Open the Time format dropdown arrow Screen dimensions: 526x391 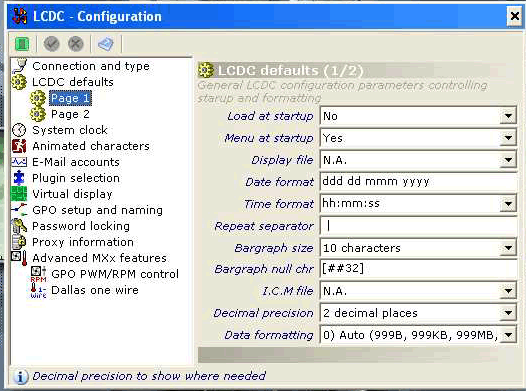pyautogui.click(x=508, y=204)
